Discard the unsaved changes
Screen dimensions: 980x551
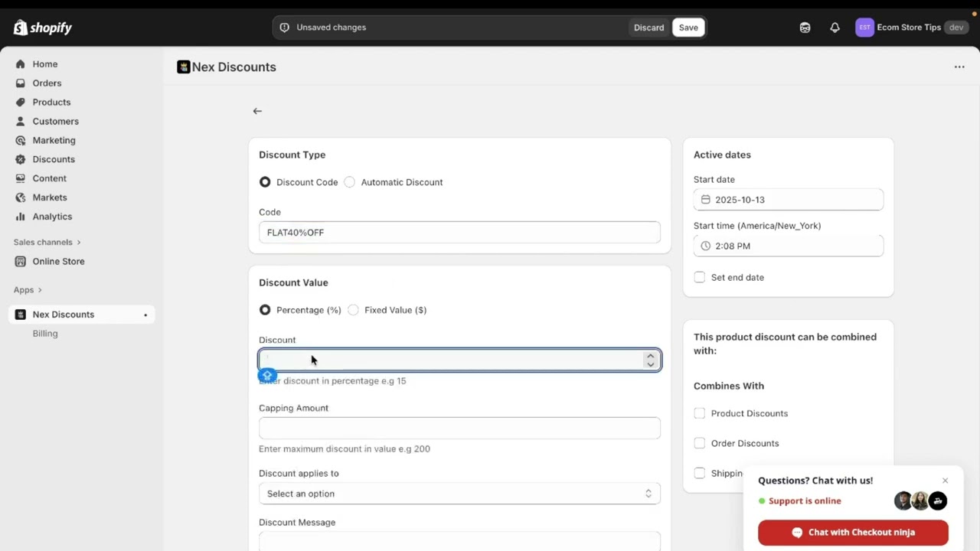coord(648,28)
